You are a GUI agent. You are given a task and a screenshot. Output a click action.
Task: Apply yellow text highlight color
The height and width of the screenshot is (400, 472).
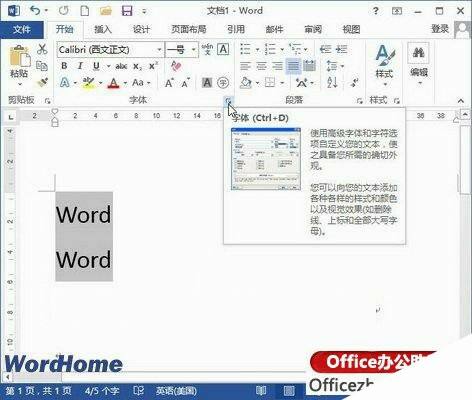(88, 82)
